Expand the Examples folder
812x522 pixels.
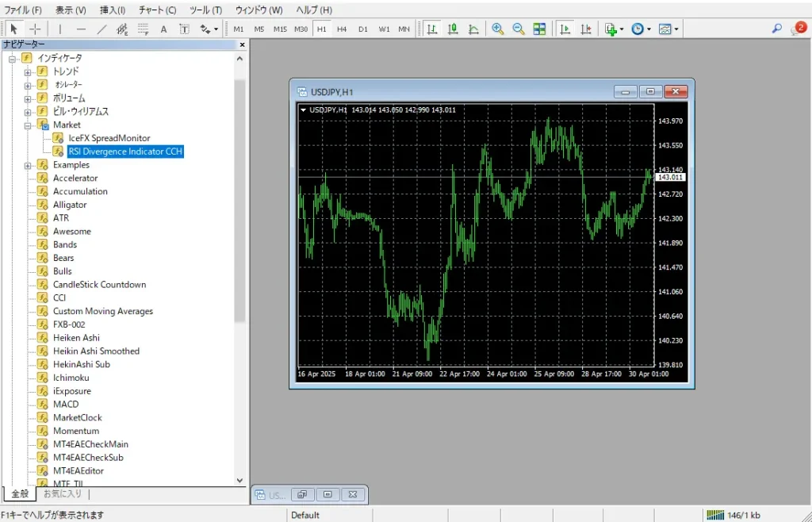tap(28, 165)
